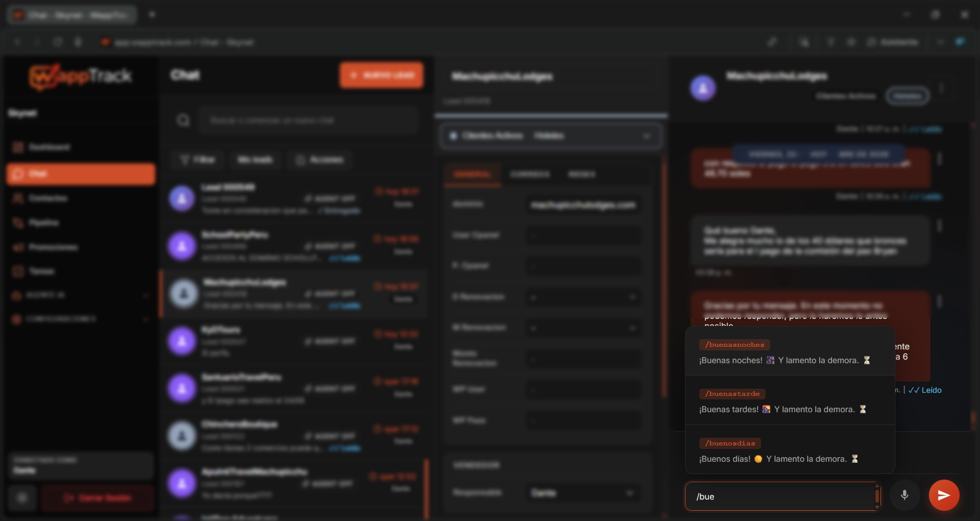This screenshot has height=521, width=980.
Task: Open the Responsable dropdown showing Dante
Action: pos(583,493)
